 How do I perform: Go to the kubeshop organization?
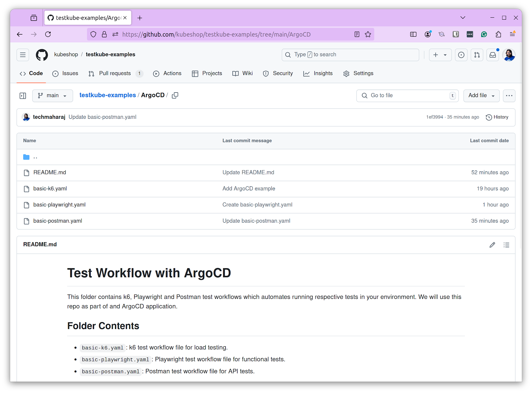click(66, 55)
